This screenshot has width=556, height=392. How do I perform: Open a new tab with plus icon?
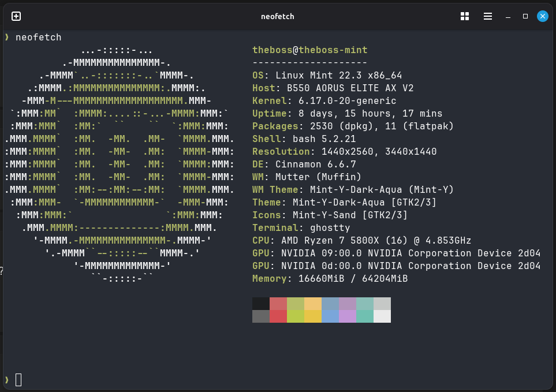pos(16,16)
